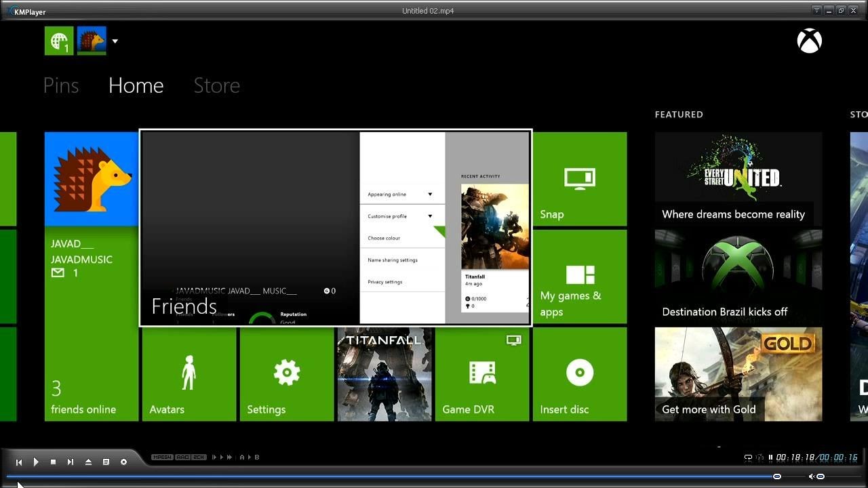This screenshot has width=868, height=488.
Task: Click the globe notifications icon
Action: 59,41
